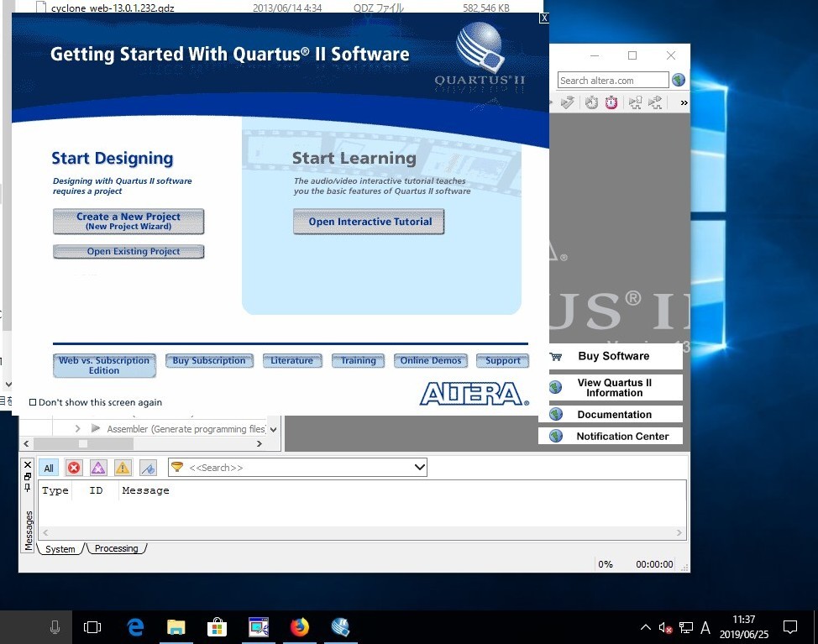The image size is (818, 644).
Task: Switch to the Processing messages tab
Action: [117, 548]
